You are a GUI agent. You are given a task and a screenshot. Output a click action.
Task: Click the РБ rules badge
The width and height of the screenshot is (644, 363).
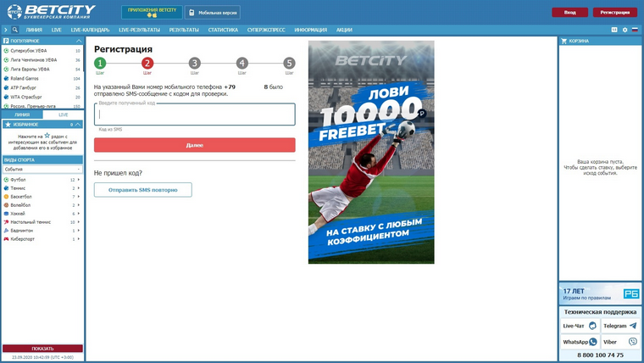click(x=631, y=293)
